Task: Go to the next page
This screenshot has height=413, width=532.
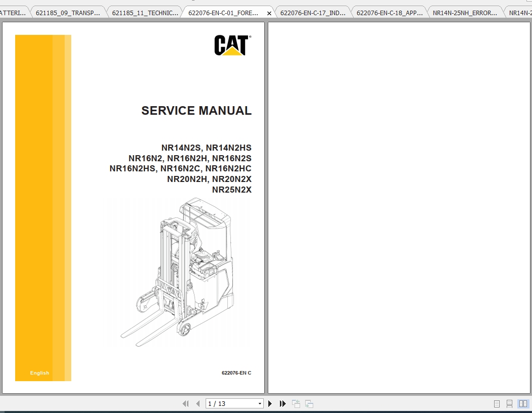Action: pyautogui.click(x=270, y=403)
